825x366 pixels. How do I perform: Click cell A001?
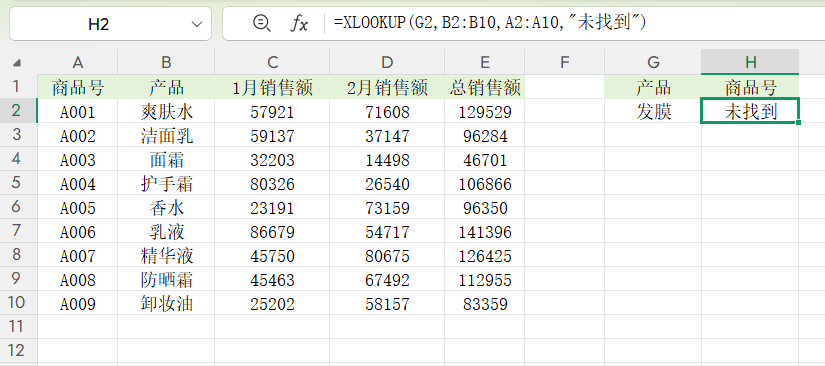(x=78, y=111)
